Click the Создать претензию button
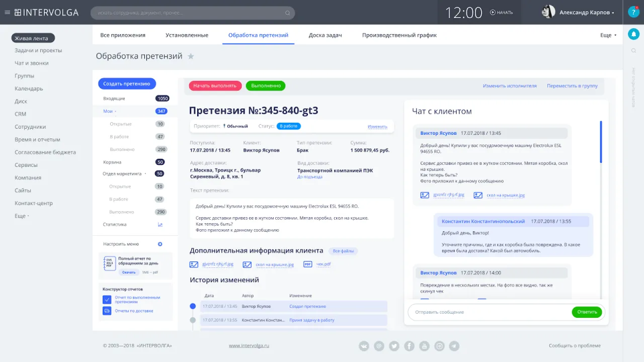Screen dimensions: 644x362 [x=127, y=84]
